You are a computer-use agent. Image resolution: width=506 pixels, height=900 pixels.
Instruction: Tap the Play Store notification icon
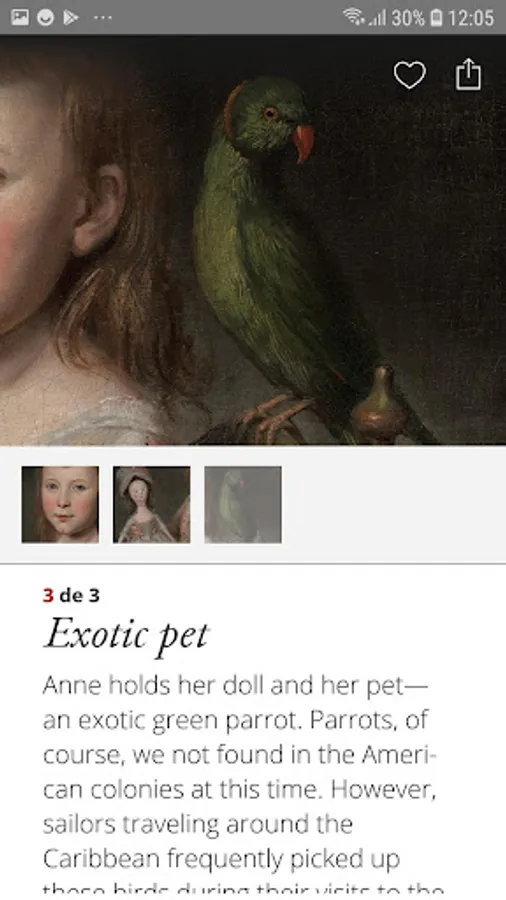71,18
